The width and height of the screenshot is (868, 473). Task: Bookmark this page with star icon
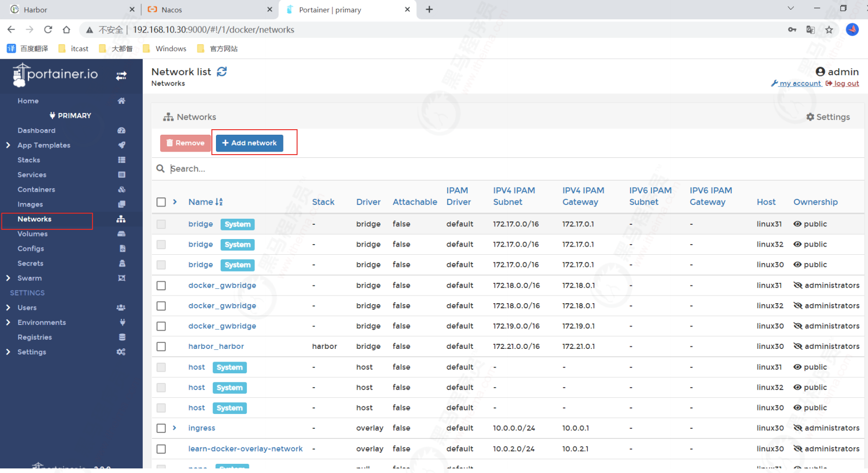tap(829, 29)
